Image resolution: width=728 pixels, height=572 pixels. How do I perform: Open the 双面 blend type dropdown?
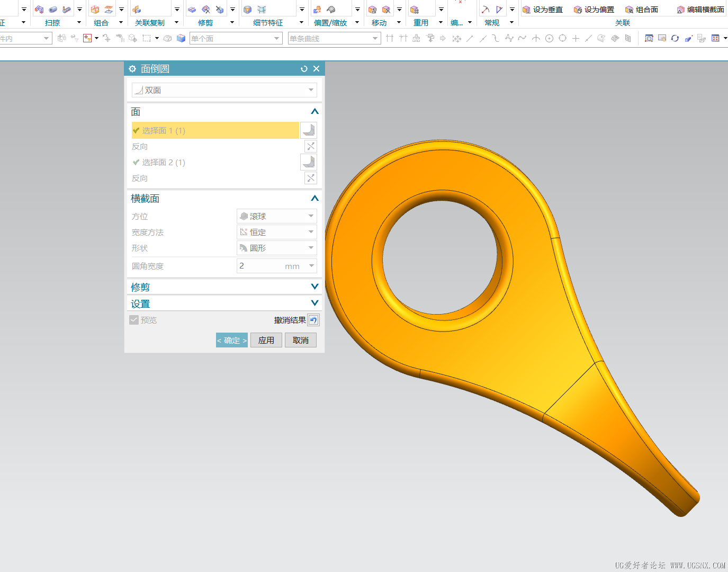tap(224, 90)
